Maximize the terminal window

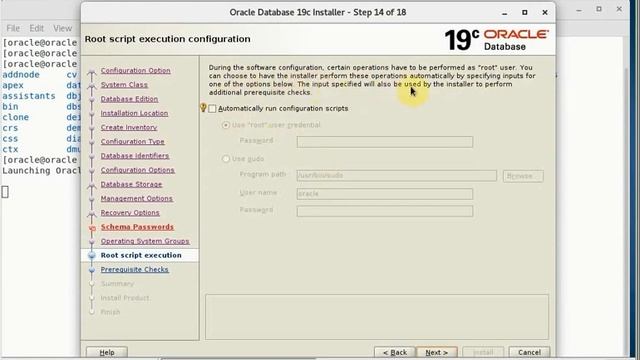(x=599, y=9)
